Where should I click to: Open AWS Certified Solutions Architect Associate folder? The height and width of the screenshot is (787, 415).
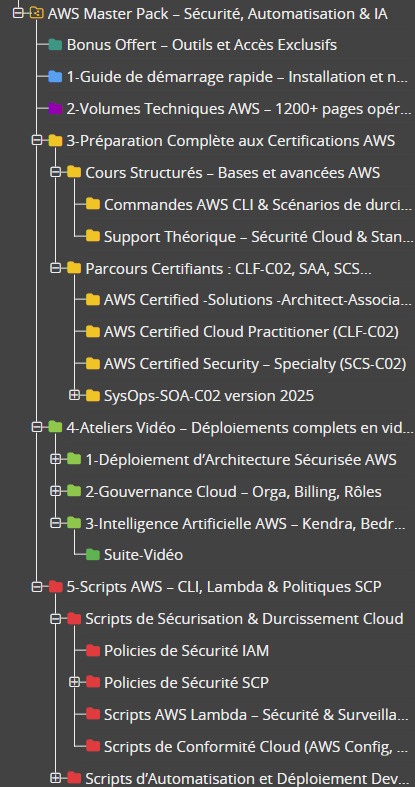(258, 300)
